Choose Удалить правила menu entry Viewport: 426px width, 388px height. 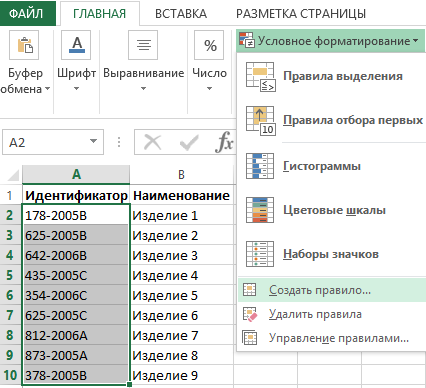point(332,314)
